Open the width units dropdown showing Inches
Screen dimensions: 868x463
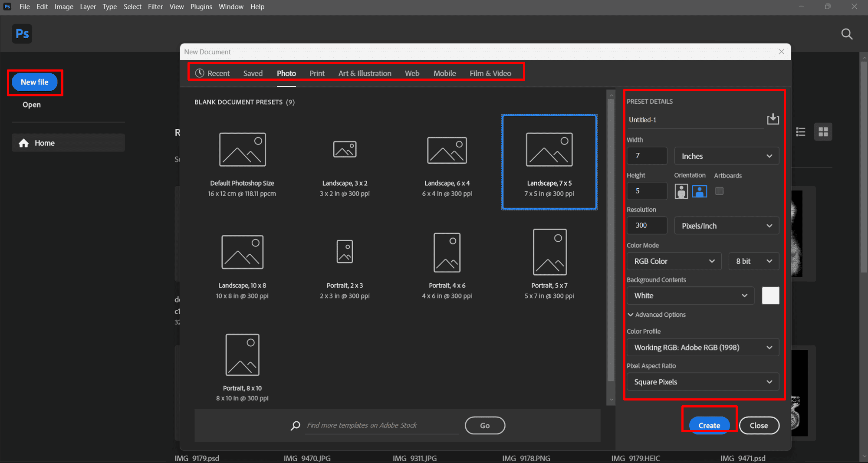[727, 156]
